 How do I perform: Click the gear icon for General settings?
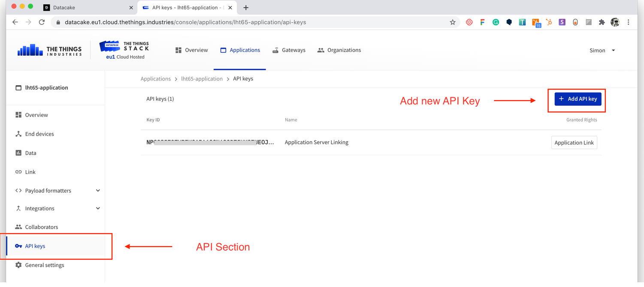pos(18,265)
